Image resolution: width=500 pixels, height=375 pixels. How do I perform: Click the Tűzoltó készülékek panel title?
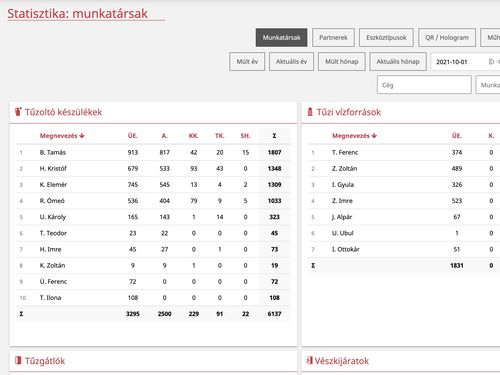tap(63, 112)
